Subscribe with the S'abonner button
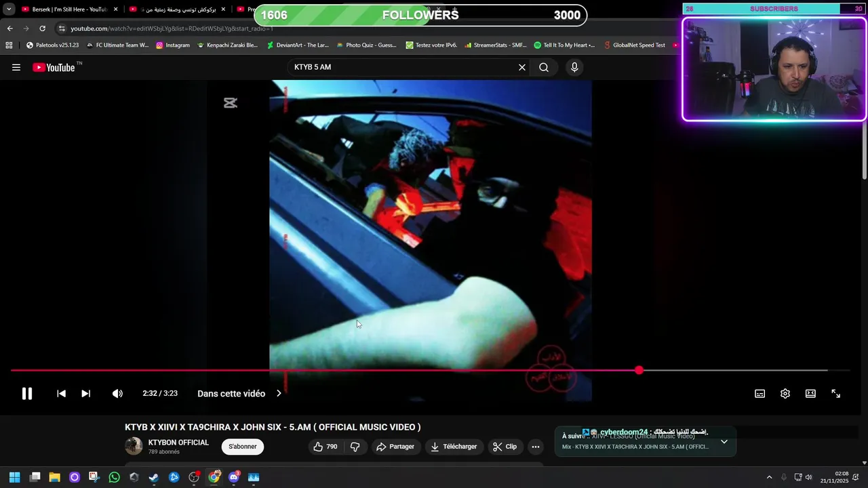The height and width of the screenshot is (488, 868). point(243,447)
